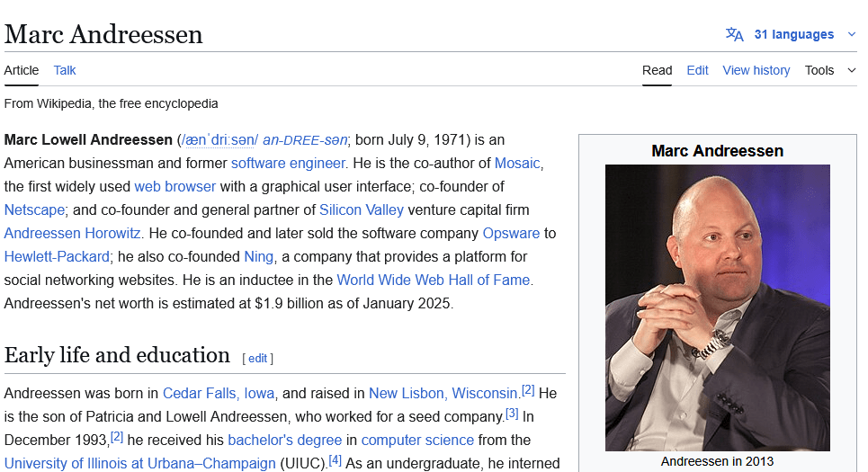The height and width of the screenshot is (472, 868).
Task: Open the infobox photo of Andreessen
Action: coord(718,307)
